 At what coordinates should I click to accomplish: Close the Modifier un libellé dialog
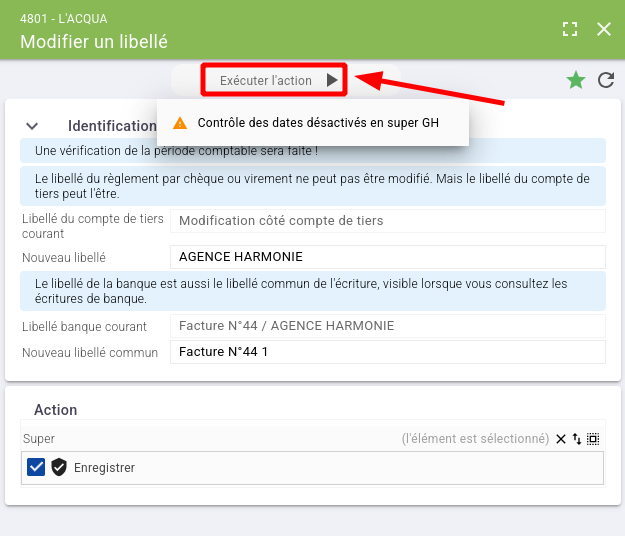pyautogui.click(x=604, y=29)
